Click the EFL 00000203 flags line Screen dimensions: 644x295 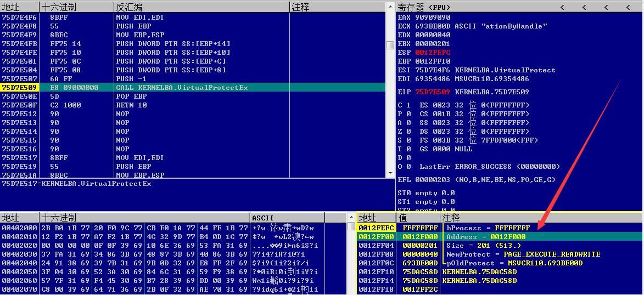pyautogui.click(x=477, y=180)
